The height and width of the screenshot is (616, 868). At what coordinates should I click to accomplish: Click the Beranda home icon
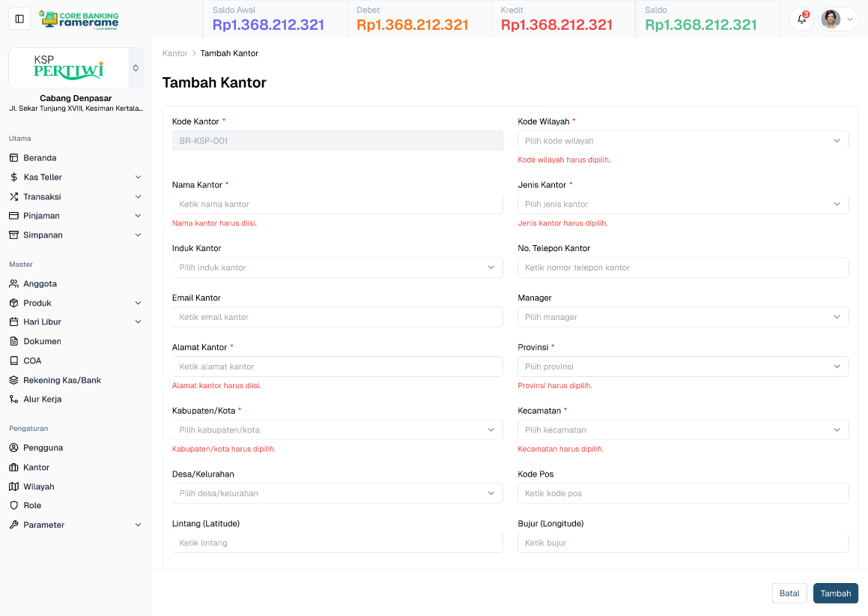(13, 158)
